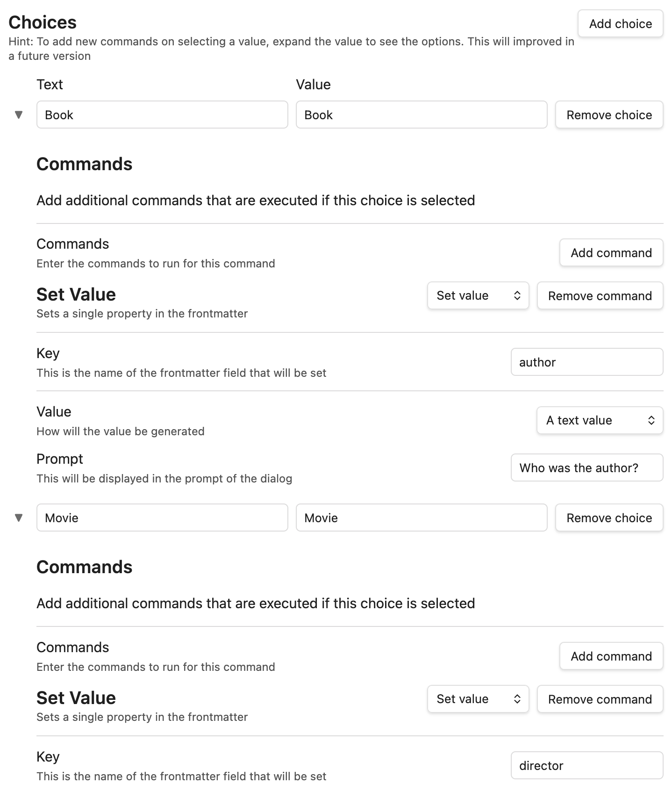This screenshot has height=791, width=672.
Task: Remove the Movie Set Value command
Action: 600,699
